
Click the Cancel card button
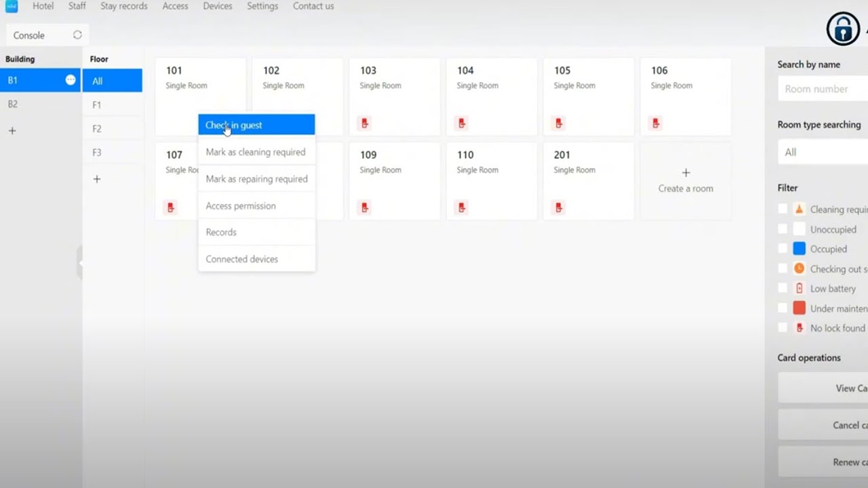point(823,425)
